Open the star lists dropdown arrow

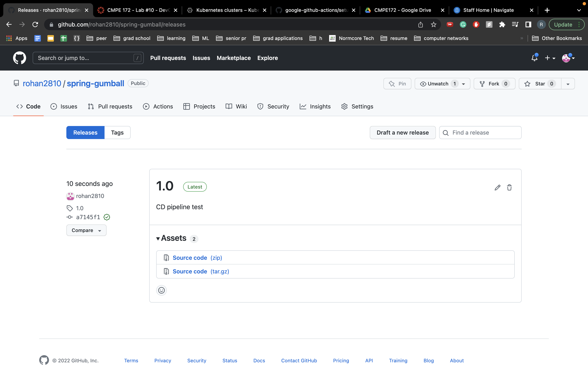pos(568,84)
